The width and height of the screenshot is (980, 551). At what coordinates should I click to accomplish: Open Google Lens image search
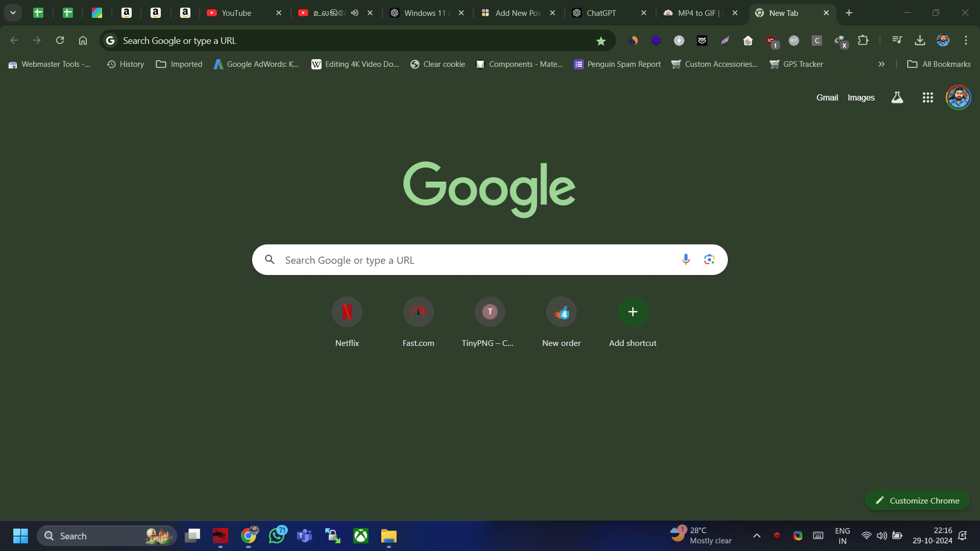(709, 260)
